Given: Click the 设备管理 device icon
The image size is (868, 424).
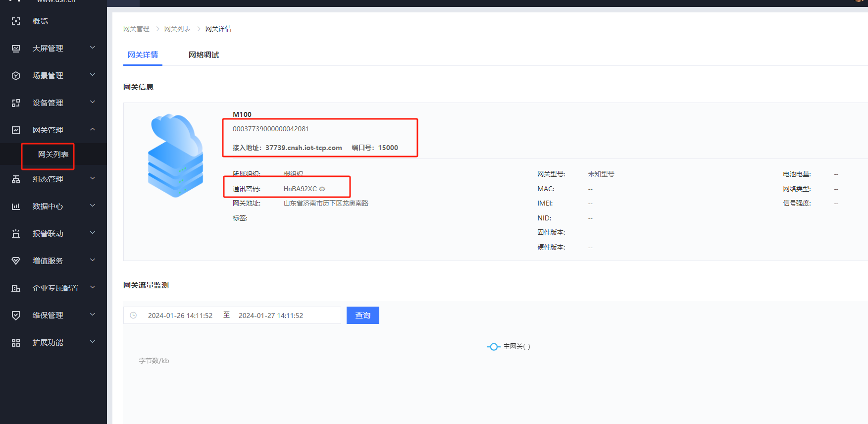Looking at the screenshot, I should 16,103.
